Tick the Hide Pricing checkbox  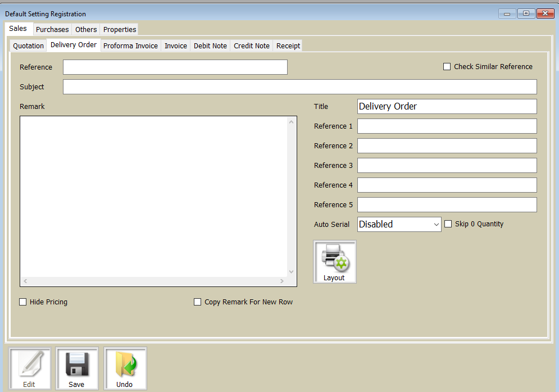23,302
